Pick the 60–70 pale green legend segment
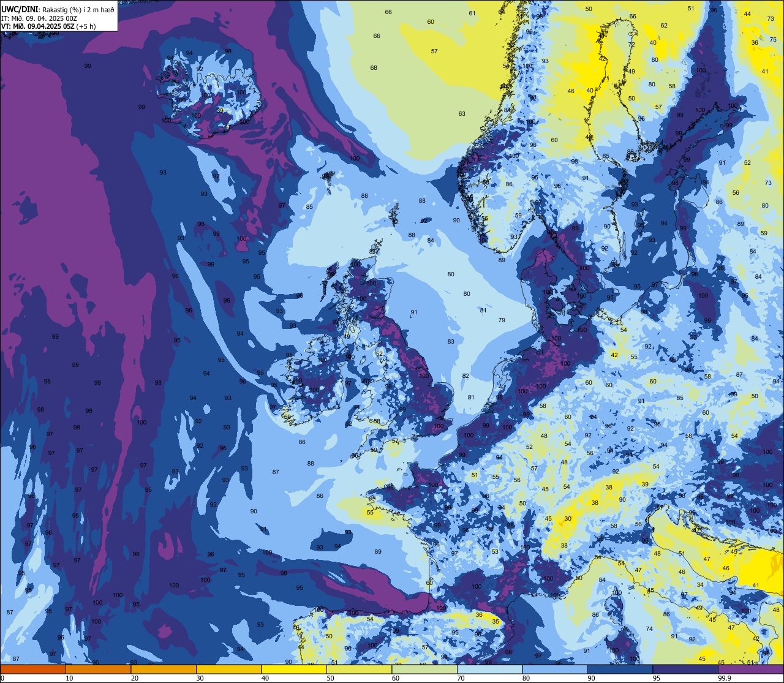The width and height of the screenshot is (784, 683). [x=424, y=669]
